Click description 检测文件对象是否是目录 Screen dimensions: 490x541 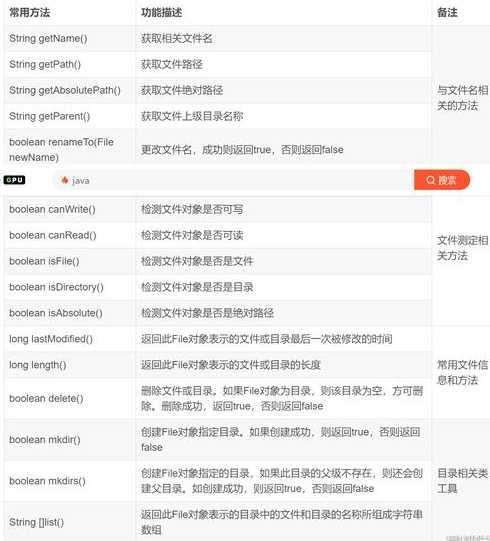tap(197, 287)
